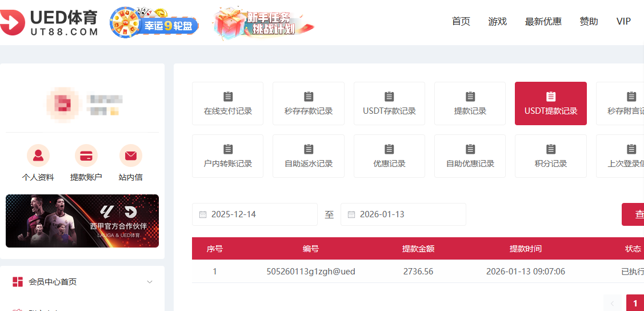644x311 pixels.
Task: Click calendar icon in end date field
Action: 351,214
